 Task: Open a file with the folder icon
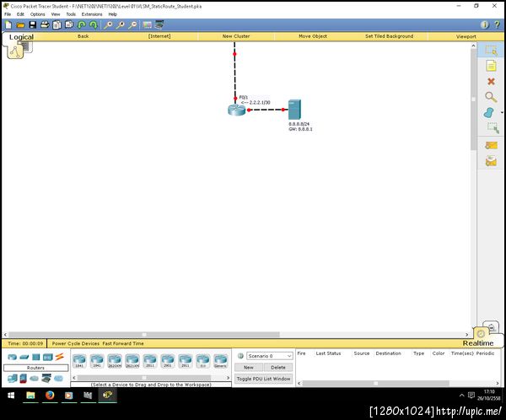click(20, 24)
